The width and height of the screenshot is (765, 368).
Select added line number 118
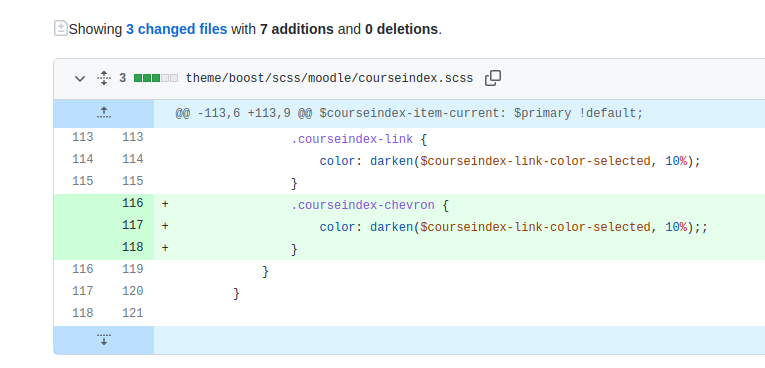point(133,247)
